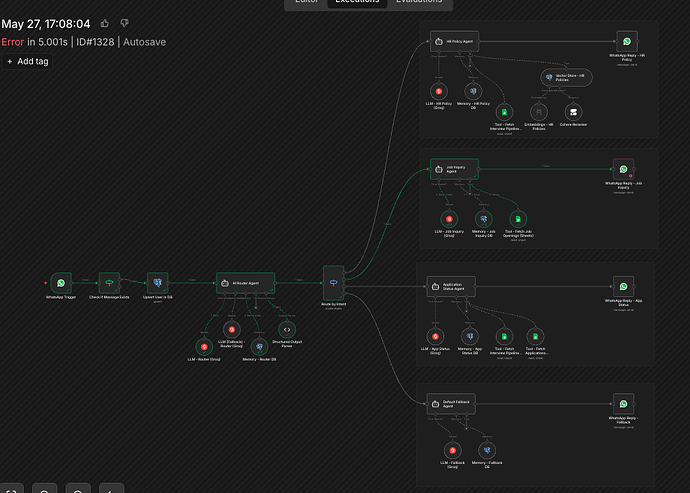
Task: Select the WhatsApp Reply - App Status node
Action: click(624, 287)
